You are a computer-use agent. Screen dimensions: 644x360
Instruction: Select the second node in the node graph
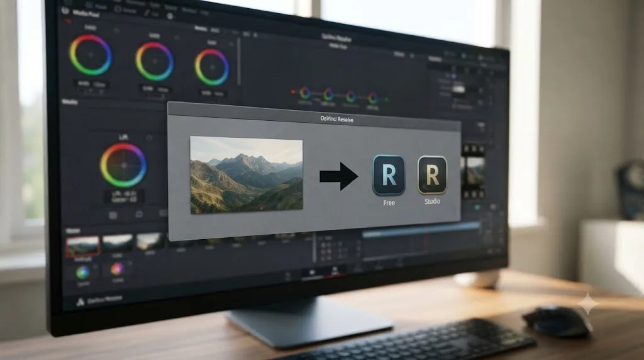pos(328,95)
